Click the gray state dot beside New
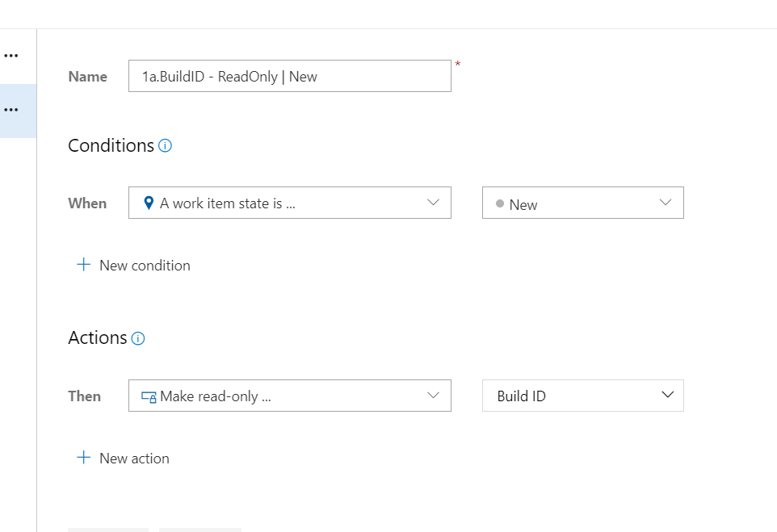Screen dimensions: 777x532 (500, 203)
